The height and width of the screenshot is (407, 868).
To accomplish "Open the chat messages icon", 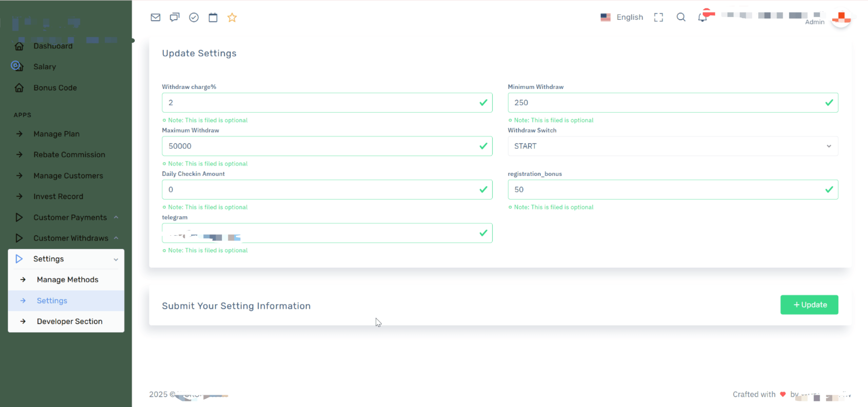I will [175, 17].
